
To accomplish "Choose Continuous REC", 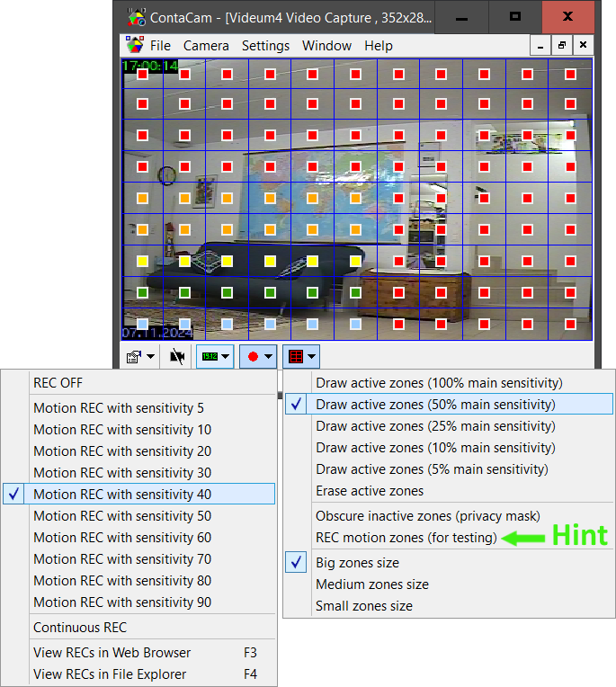I will pyautogui.click(x=138, y=628).
